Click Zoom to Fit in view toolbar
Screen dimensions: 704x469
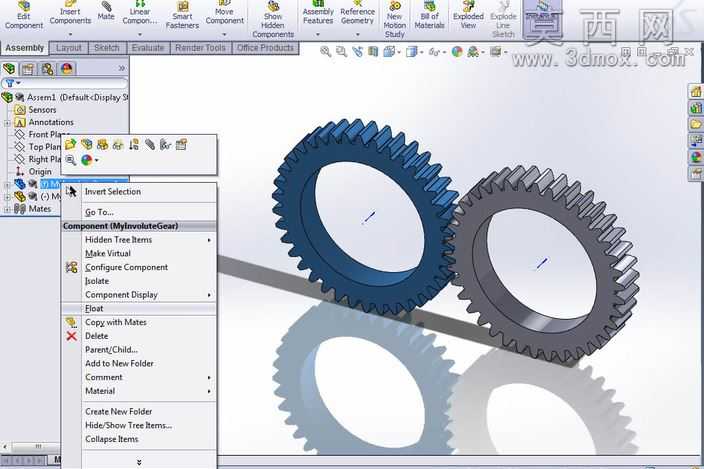tap(326, 52)
